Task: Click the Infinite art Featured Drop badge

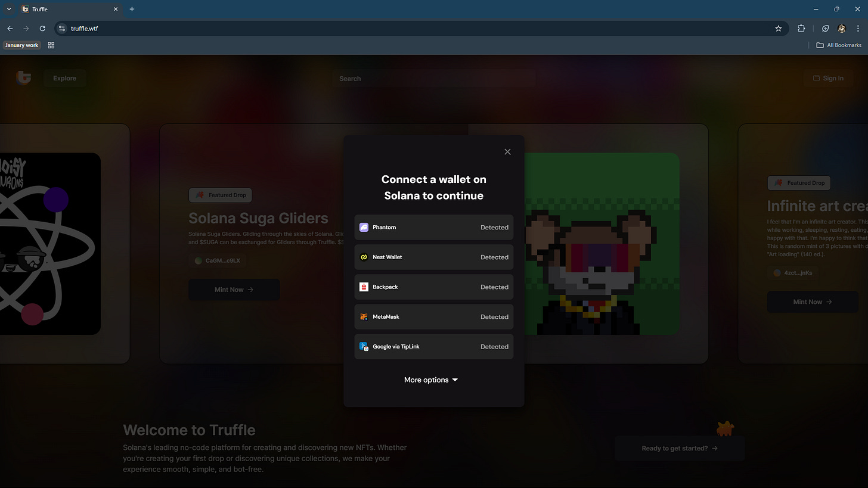Action: [x=799, y=183]
